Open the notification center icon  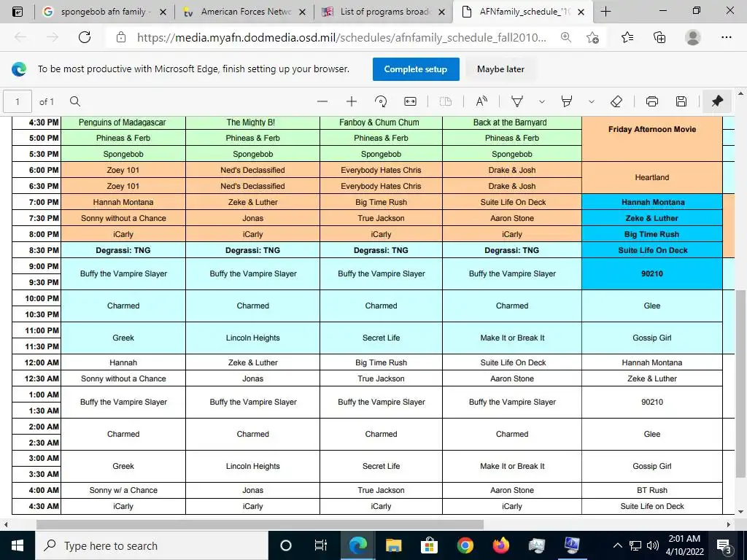coord(724,545)
